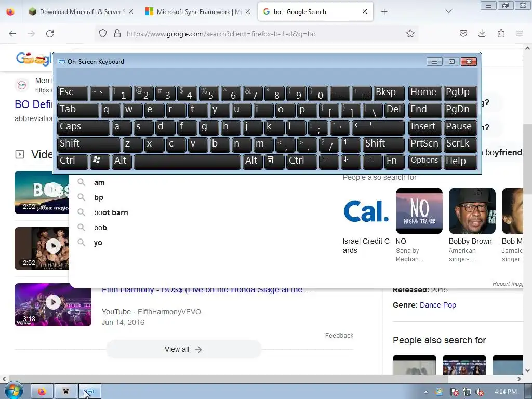Play the 3:18 Honda Stage video thumbnail
The image size is (532, 399).
point(53,304)
